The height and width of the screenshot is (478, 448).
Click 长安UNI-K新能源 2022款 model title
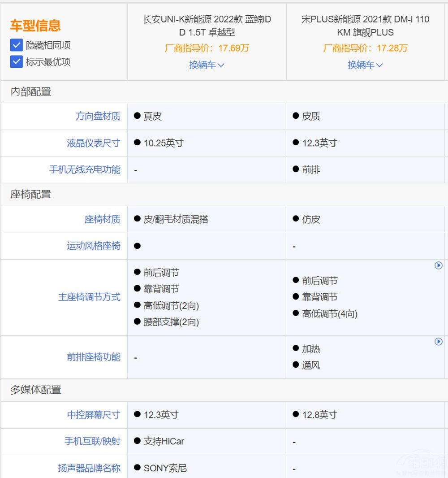(207, 26)
